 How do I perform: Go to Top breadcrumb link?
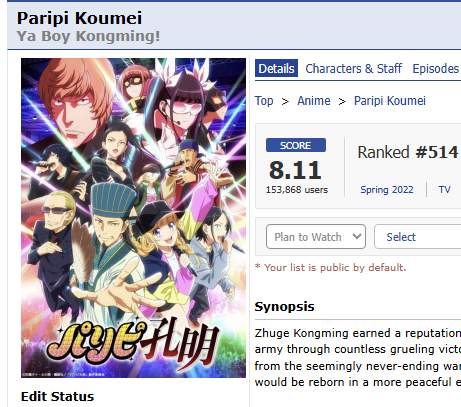(x=264, y=101)
